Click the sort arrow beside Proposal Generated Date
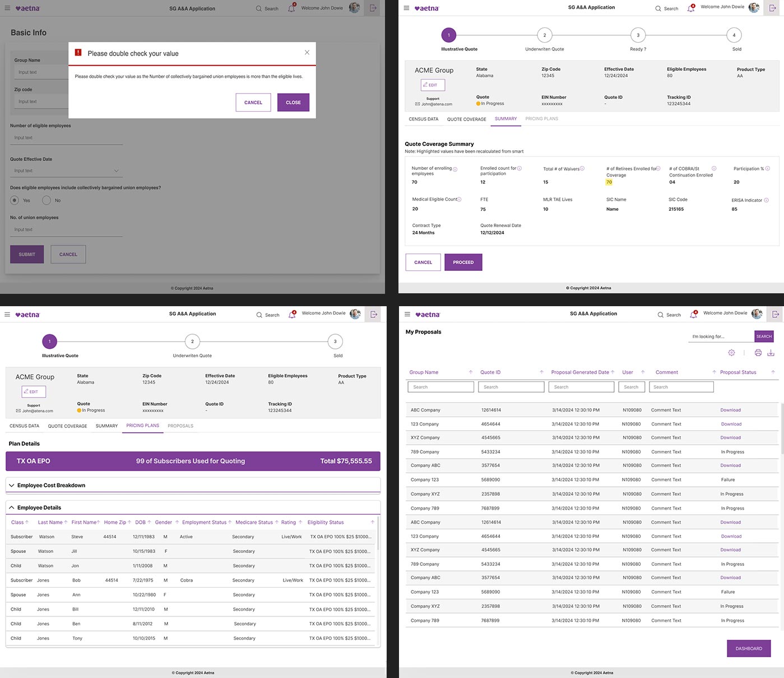The image size is (784, 678). tap(613, 372)
